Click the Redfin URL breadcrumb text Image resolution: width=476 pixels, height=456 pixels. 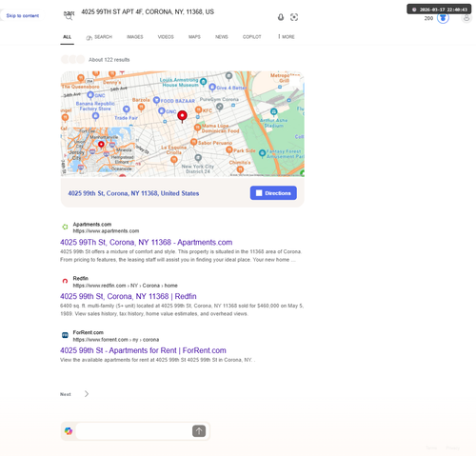coord(125,286)
